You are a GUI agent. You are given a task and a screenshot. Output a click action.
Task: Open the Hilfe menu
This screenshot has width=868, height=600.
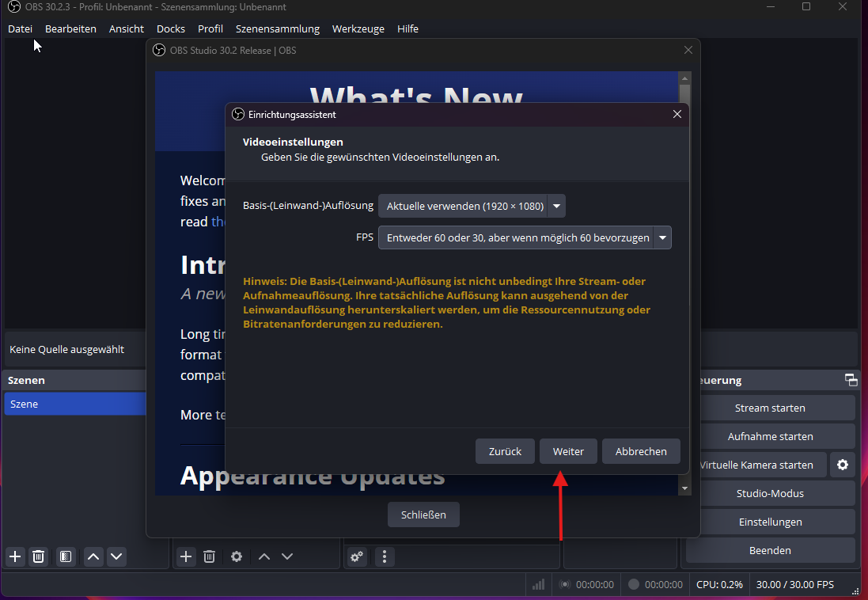click(x=408, y=28)
